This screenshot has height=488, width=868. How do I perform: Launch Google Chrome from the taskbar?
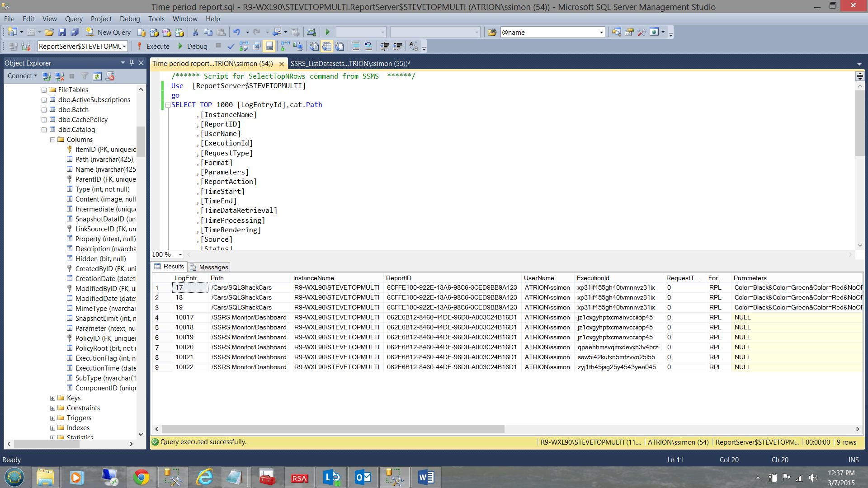(142, 477)
